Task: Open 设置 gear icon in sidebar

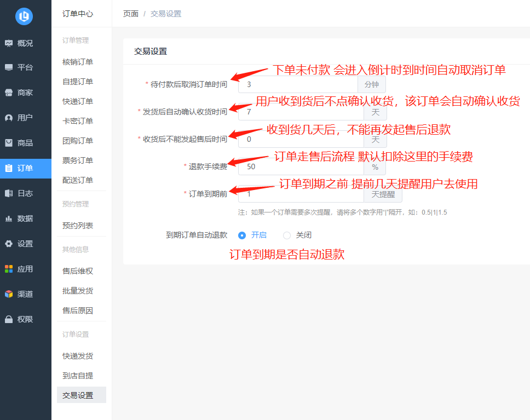Action: (9, 244)
